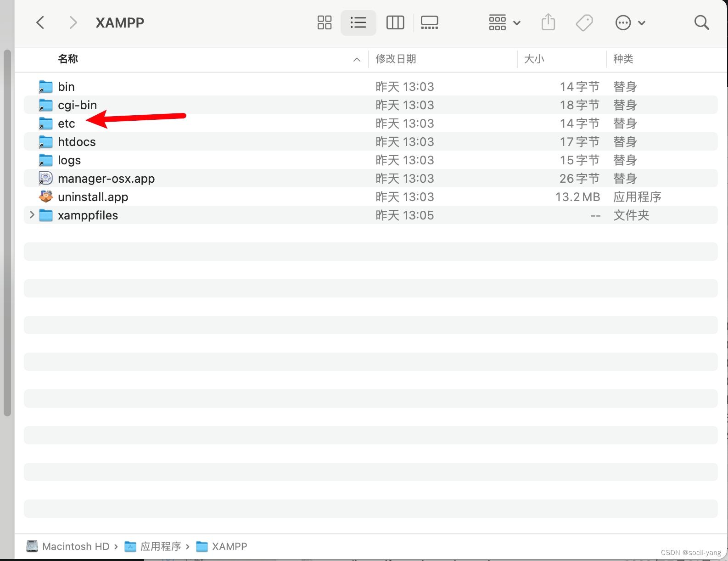This screenshot has height=561, width=728.
Task: Click the 26 字节 size of manager-osx.app
Action: pyautogui.click(x=579, y=179)
